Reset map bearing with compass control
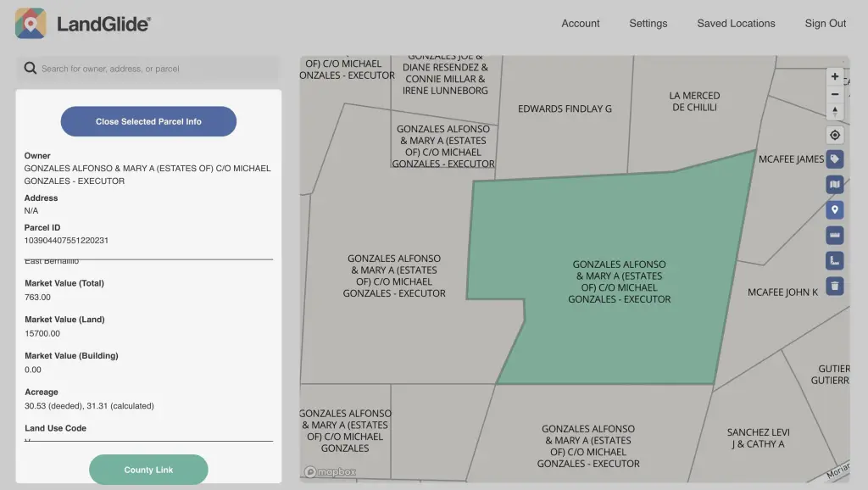868x490 pixels. [835, 112]
